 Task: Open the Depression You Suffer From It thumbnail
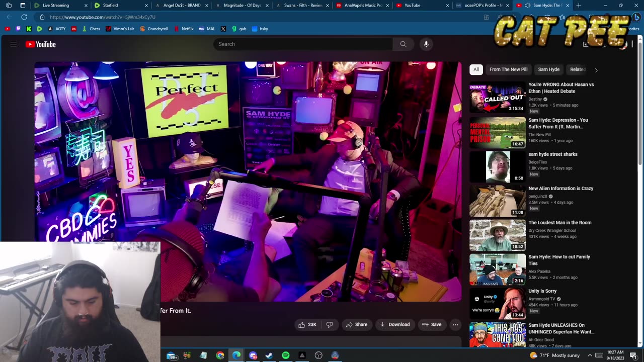point(498,132)
